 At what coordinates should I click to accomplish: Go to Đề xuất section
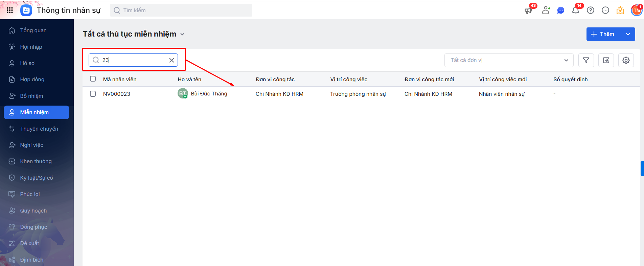pyautogui.click(x=37, y=243)
